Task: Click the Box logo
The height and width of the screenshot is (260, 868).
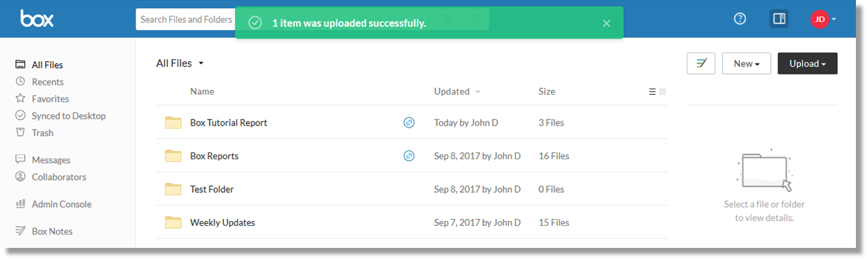Action: coord(37,19)
